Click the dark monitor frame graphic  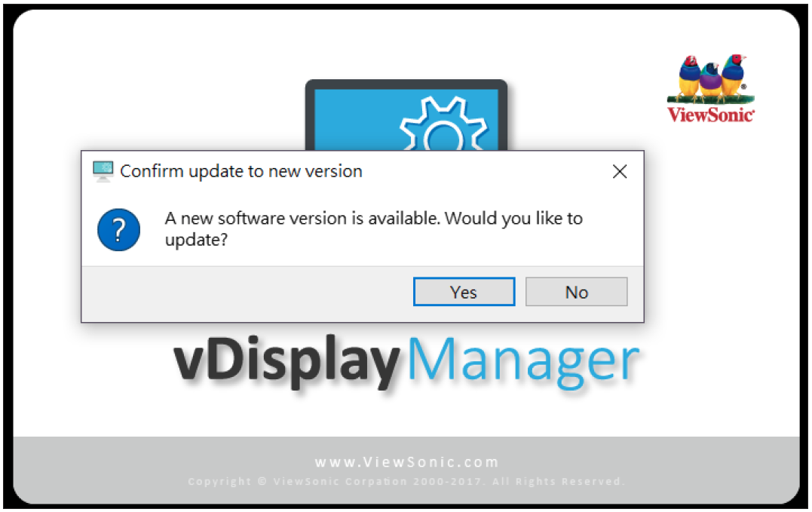tap(406, 115)
